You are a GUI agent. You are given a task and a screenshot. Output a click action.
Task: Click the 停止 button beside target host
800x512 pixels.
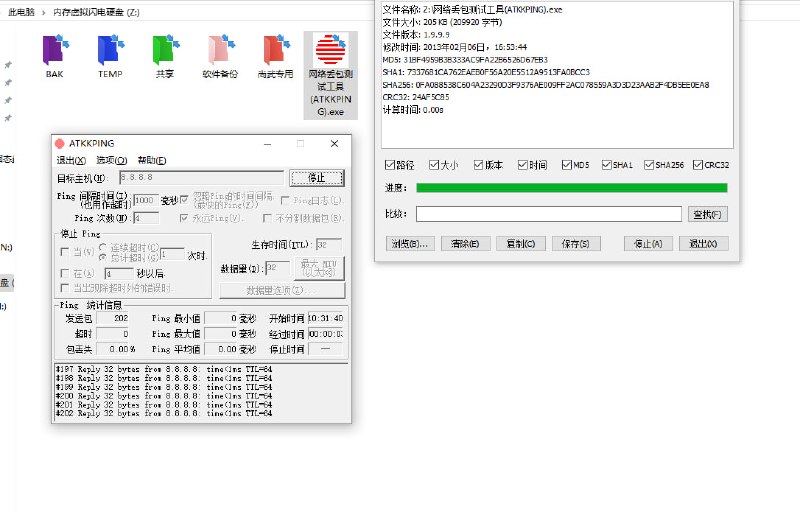tap(316, 177)
